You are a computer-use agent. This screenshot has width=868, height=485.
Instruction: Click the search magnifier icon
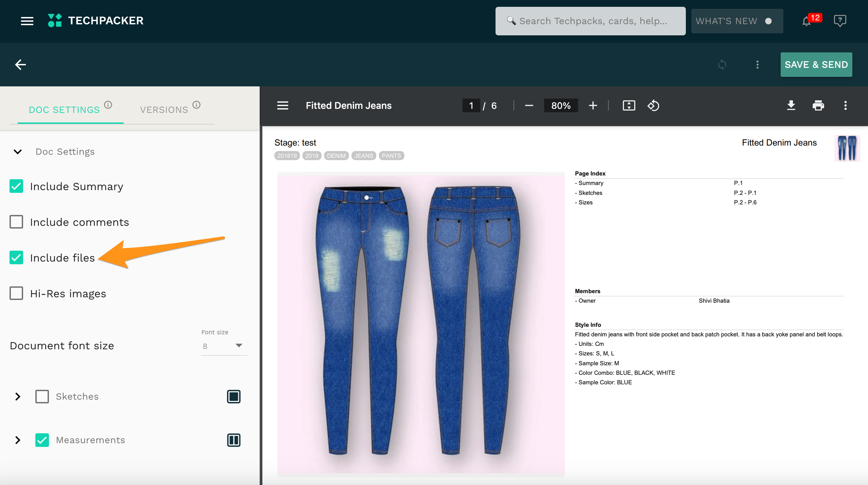pyautogui.click(x=511, y=21)
